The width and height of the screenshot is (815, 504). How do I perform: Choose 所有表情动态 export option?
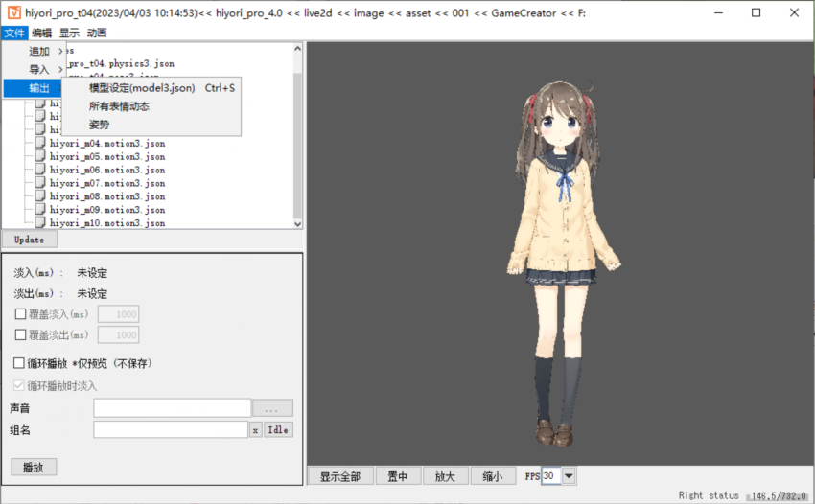point(151,106)
